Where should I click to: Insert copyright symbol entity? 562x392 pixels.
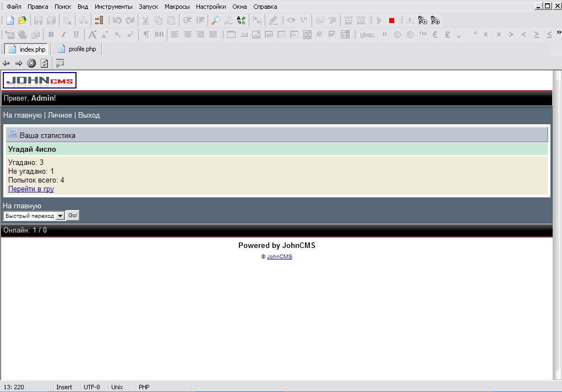click(397, 35)
